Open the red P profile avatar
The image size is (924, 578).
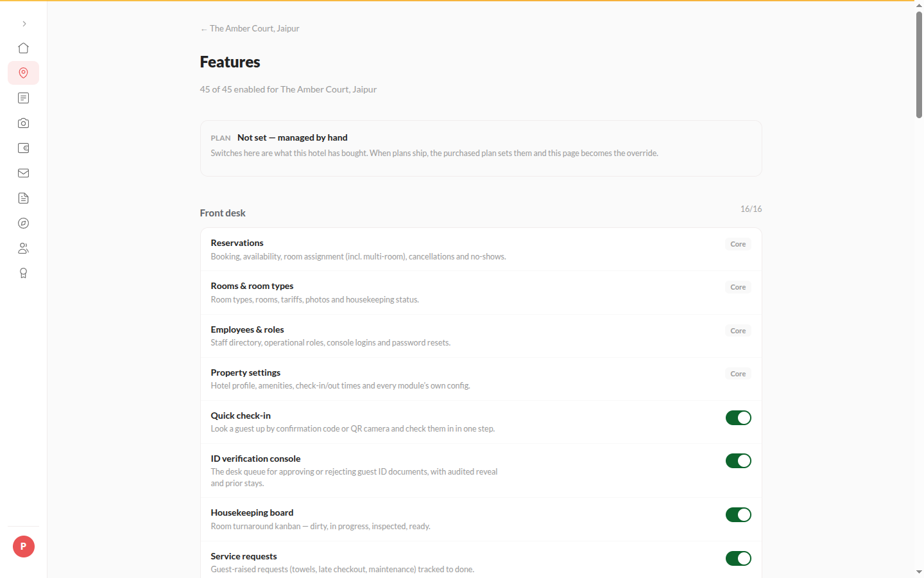click(24, 547)
